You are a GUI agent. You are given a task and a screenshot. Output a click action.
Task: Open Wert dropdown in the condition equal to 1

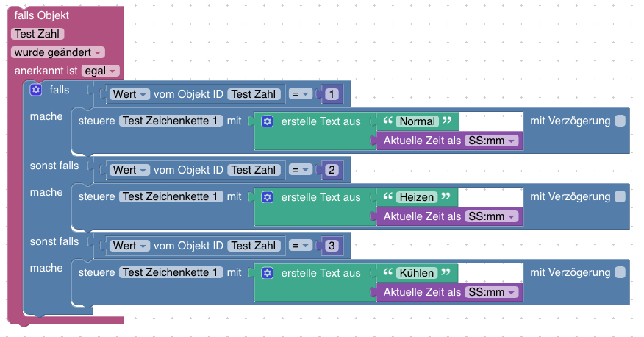pos(129,94)
